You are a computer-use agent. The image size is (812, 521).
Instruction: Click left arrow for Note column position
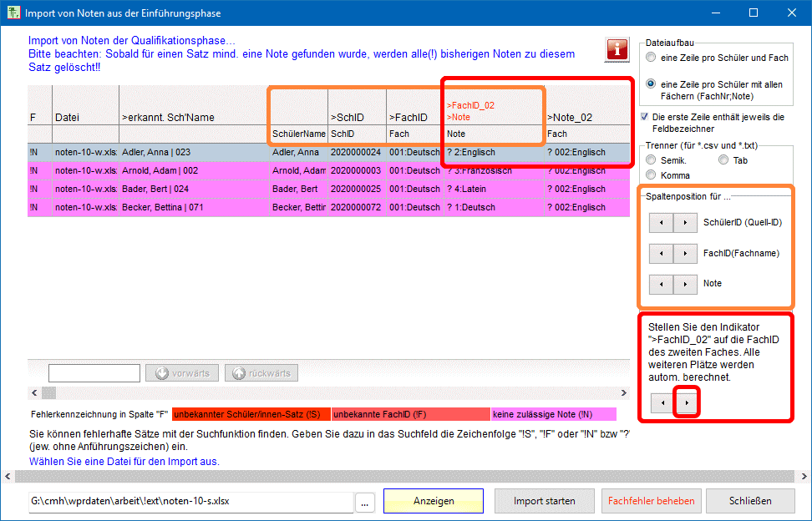661,284
